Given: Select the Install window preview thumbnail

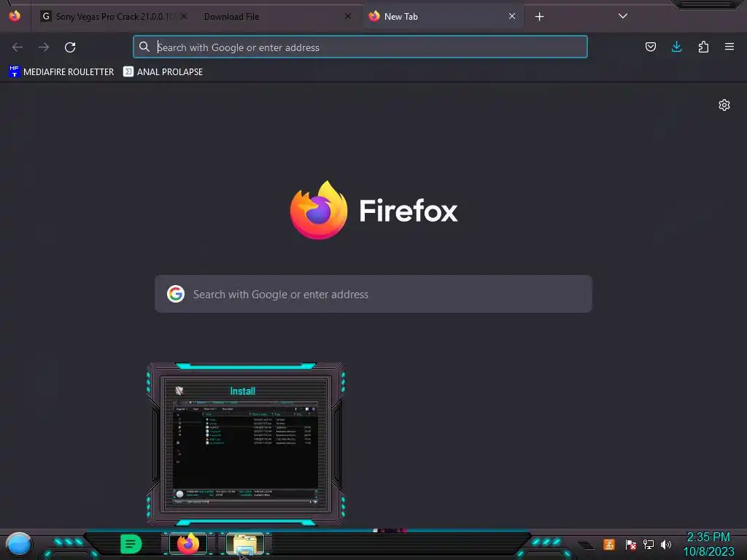Looking at the screenshot, I should point(246,444).
